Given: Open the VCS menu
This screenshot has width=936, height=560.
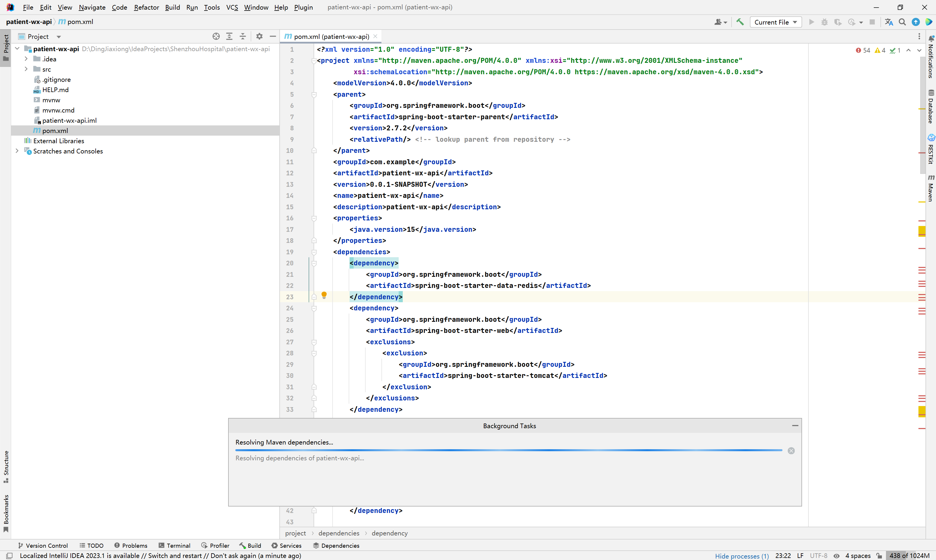Looking at the screenshot, I should [232, 7].
